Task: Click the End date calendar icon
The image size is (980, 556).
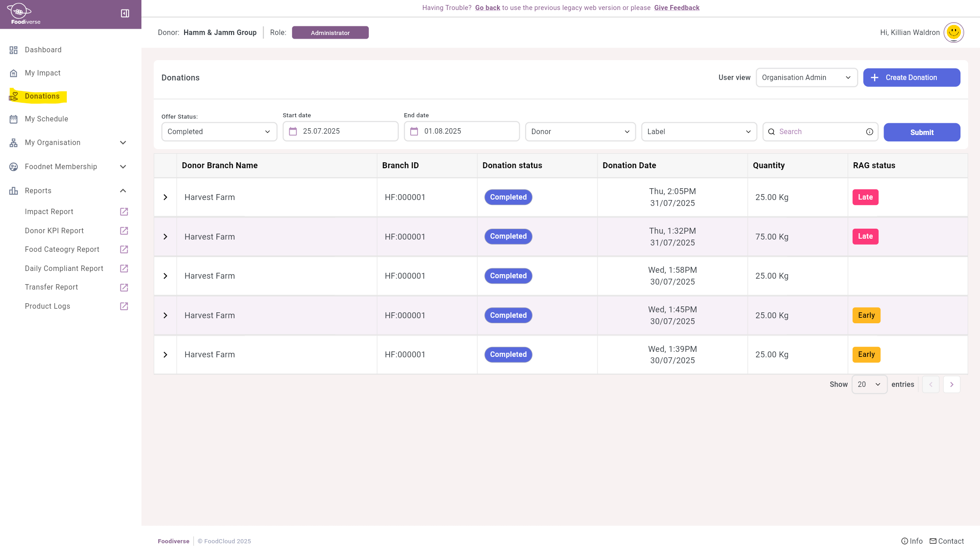Action: 414,131
